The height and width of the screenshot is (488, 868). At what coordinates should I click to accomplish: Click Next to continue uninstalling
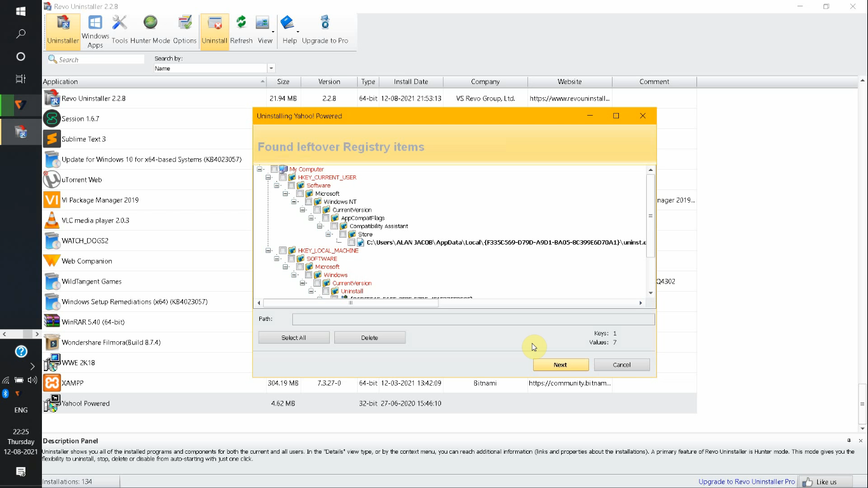coord(560,364)
